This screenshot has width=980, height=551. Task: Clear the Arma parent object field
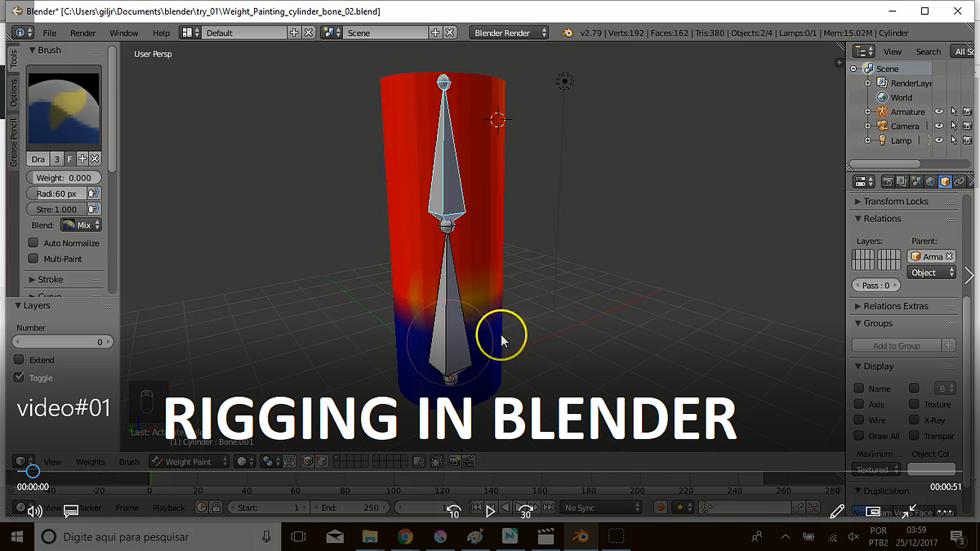[950, 256]
